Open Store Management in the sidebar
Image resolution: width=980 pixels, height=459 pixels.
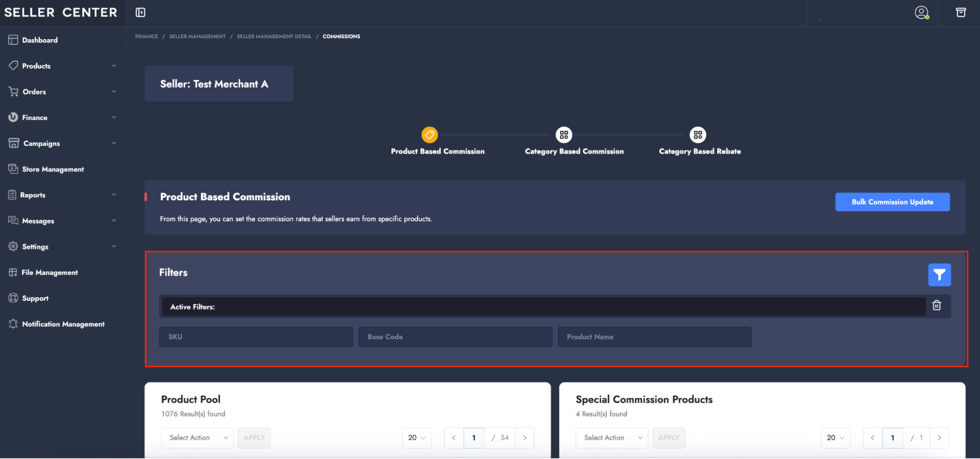pos(53,169)
